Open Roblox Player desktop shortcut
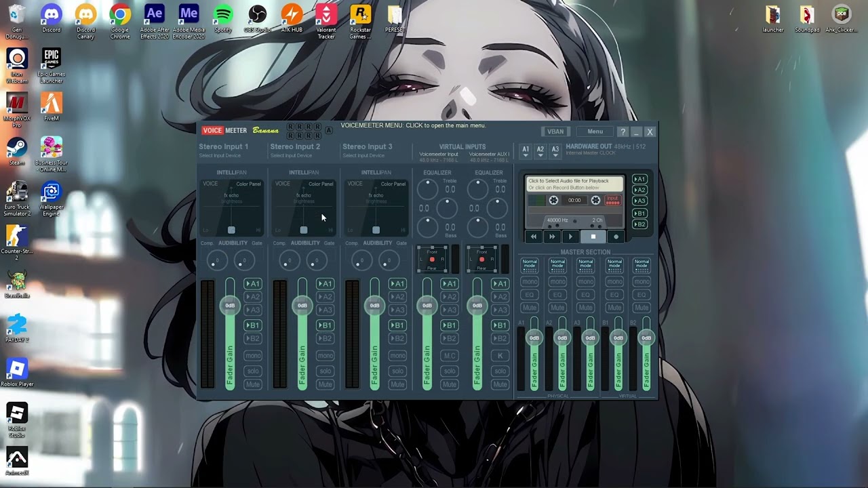 click(x=17, y=373)
